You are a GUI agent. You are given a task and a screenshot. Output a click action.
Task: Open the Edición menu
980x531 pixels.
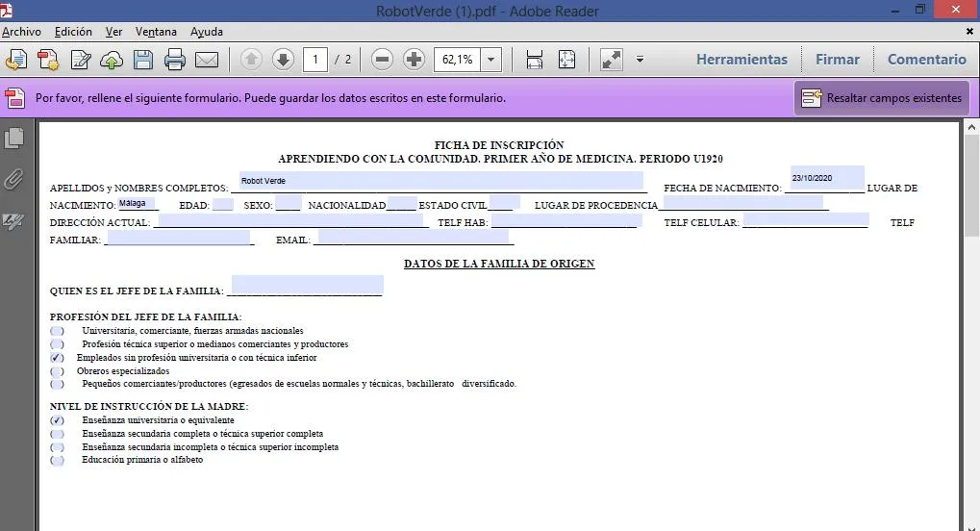point(73,32)
